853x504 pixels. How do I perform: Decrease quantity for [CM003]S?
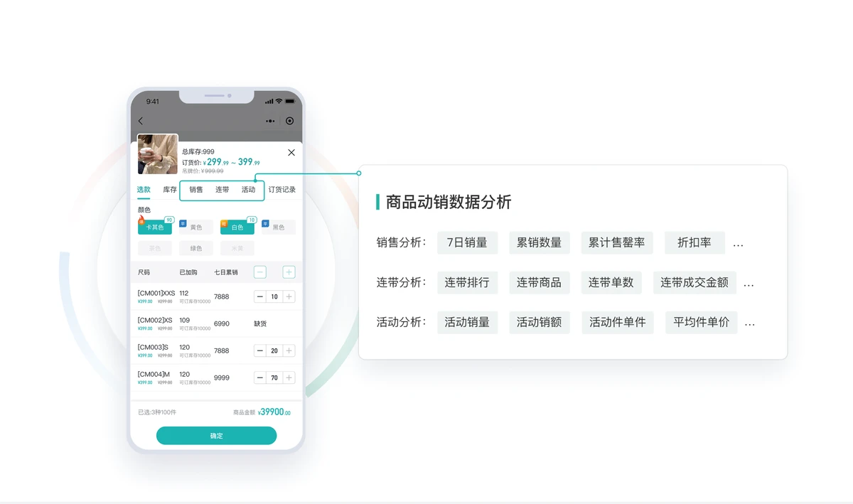[260, 350]
